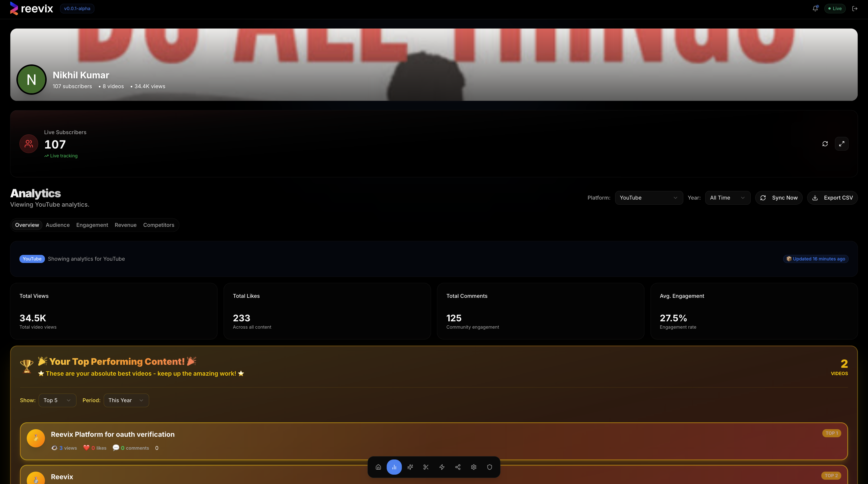Open the AI sparkles tool in the dock
Viewport: 868px width, 484px height.
pos(410,467)
